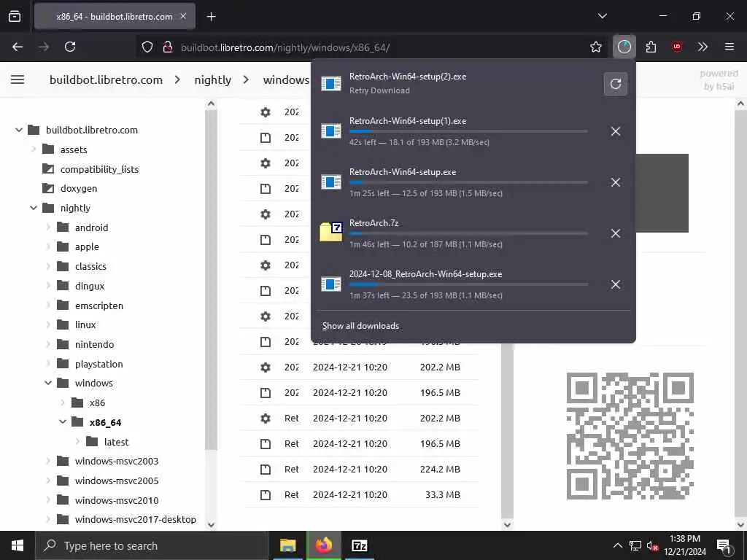Reload the current page

(70, 47)
